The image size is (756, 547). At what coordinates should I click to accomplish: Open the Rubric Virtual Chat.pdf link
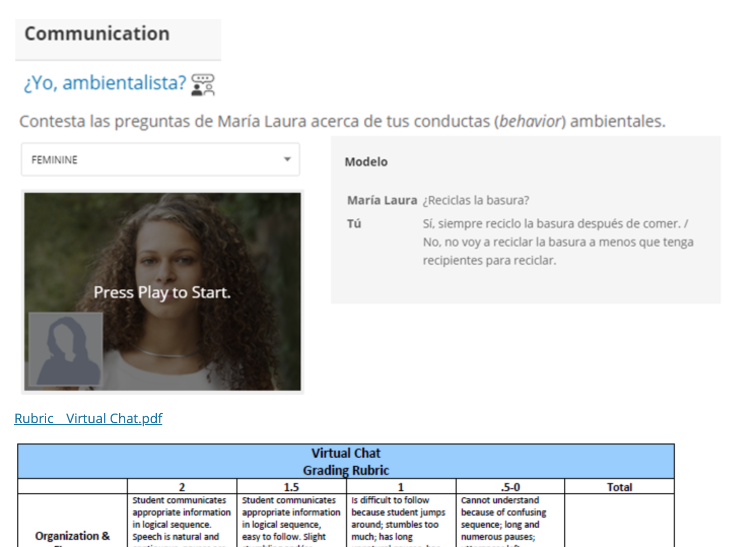pyautogui.click(x=88, y=419)
